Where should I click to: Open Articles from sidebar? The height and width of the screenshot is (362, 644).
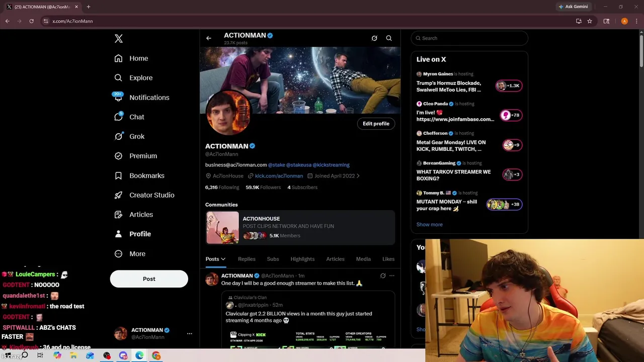(x=134, y=215)
